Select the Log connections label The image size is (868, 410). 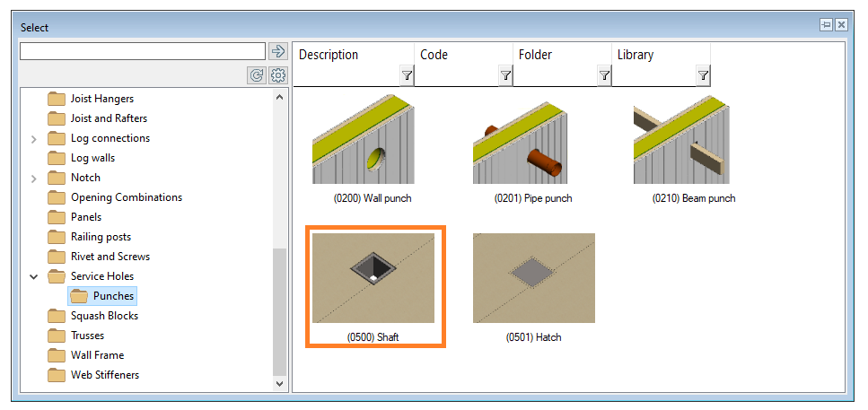point(110,138)
